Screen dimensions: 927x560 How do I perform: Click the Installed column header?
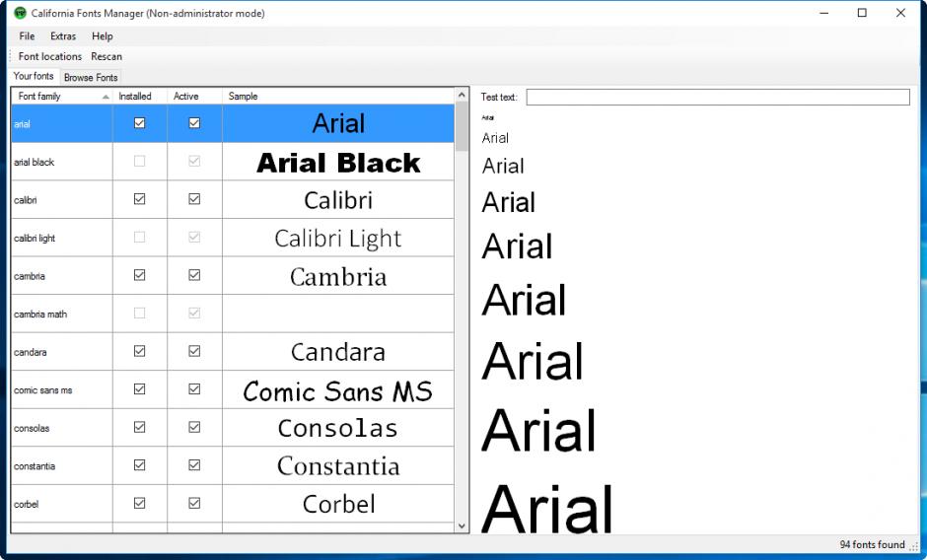coord(139,96)
